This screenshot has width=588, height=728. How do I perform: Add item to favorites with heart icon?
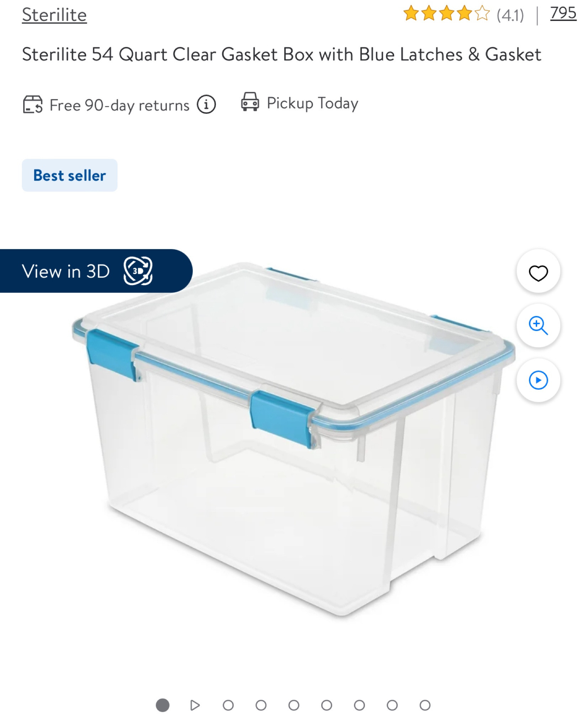[x=538, y=273]
